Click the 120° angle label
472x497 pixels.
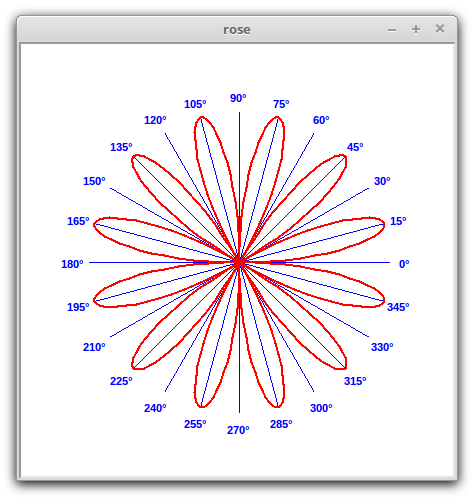[155, 120]
